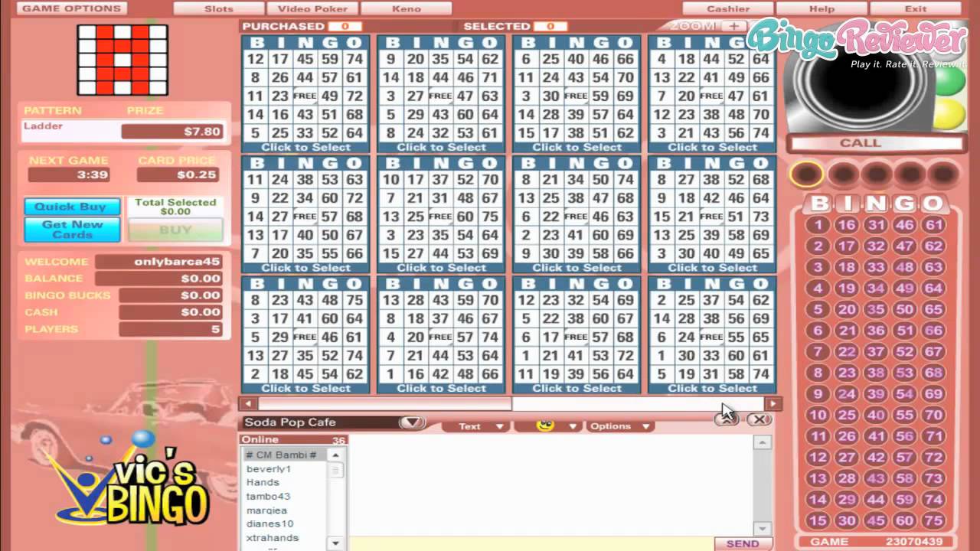Select card starting 2 25 37 54 62

click(712, 334)
